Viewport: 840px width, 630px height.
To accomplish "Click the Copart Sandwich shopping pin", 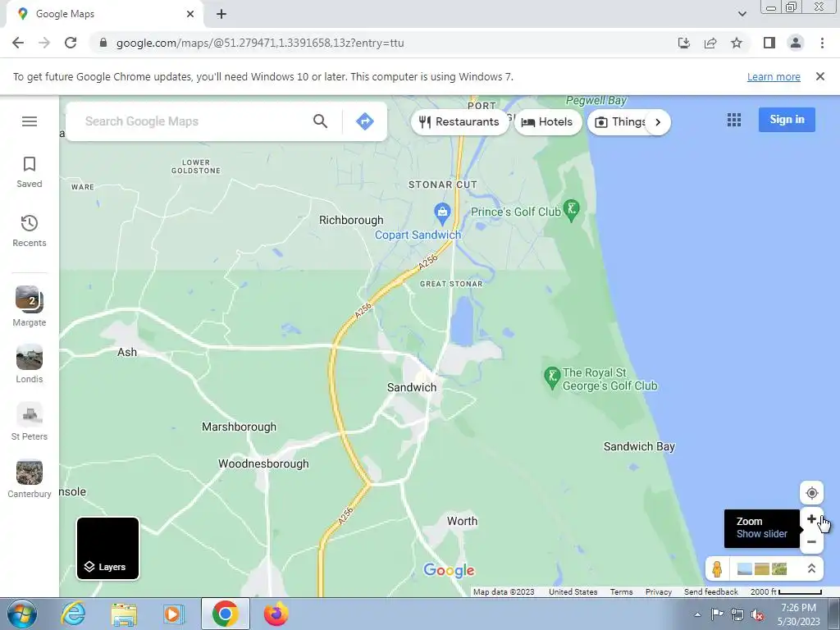I will point(442,214).
